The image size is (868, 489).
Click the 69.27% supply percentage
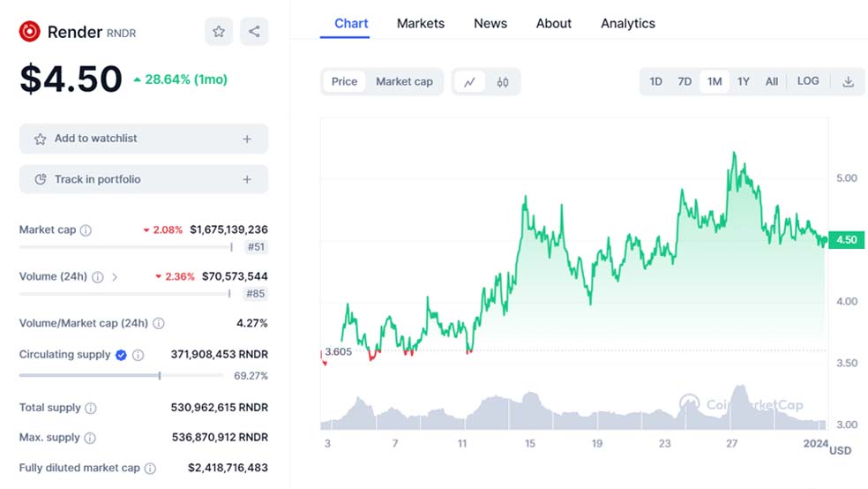click(251, 376)
